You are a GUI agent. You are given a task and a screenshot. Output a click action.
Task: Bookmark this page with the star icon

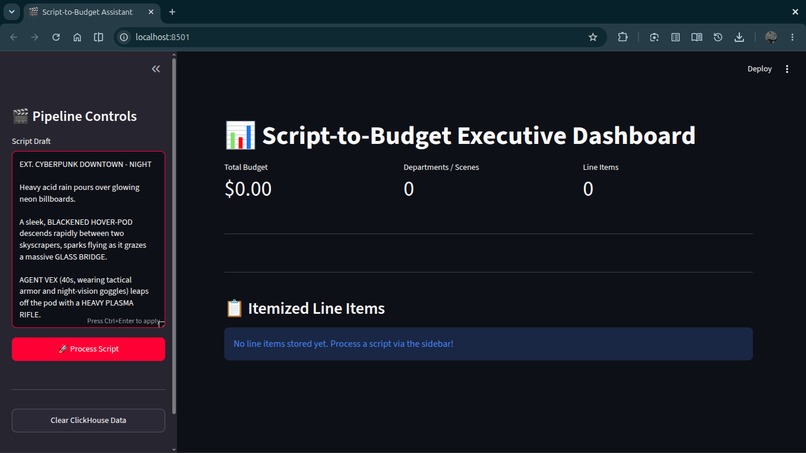[x=593, y=37]
